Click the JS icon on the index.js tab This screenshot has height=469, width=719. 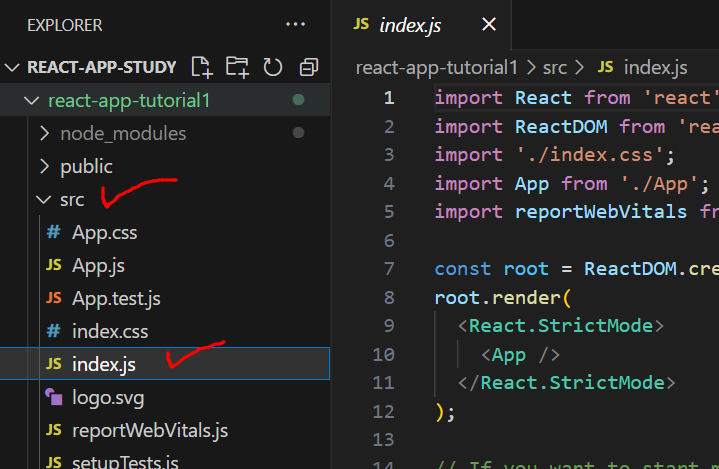(361, 24)
